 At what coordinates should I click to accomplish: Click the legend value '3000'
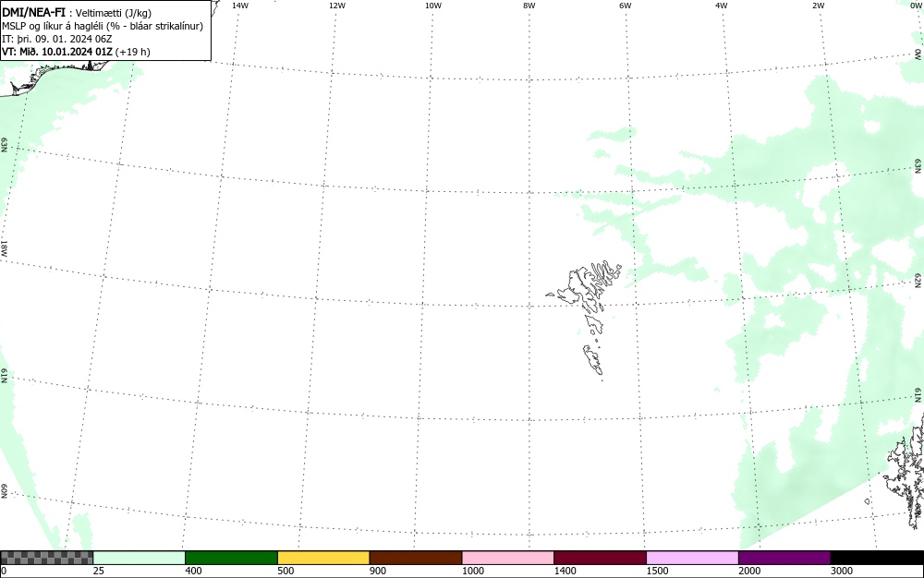click(842, 571)
